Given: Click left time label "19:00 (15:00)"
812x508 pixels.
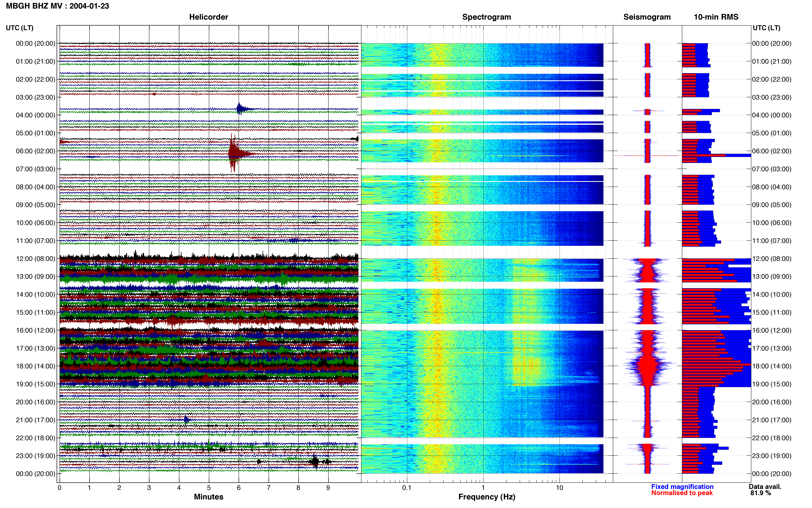Looking at the screenshot, I should pos(36,384).
